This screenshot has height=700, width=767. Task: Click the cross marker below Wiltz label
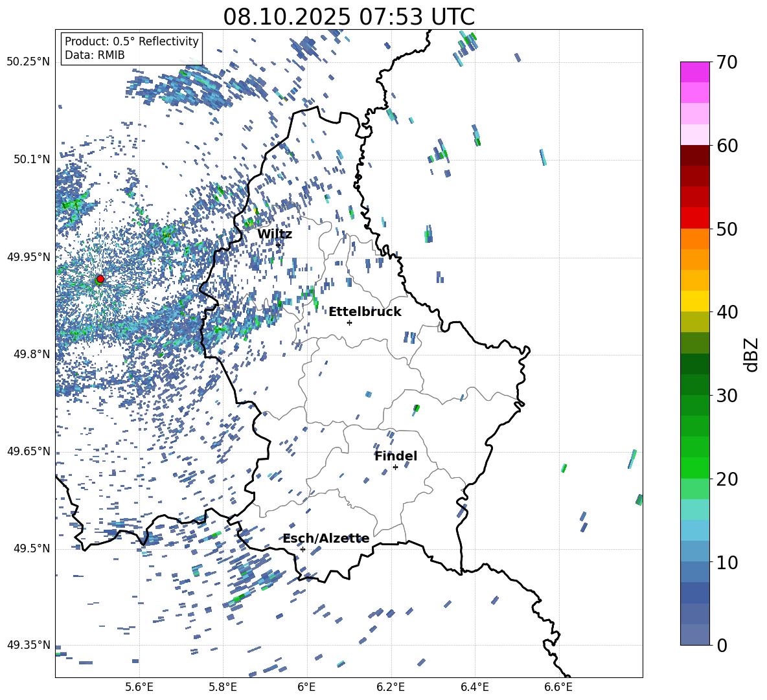(278, 245)
